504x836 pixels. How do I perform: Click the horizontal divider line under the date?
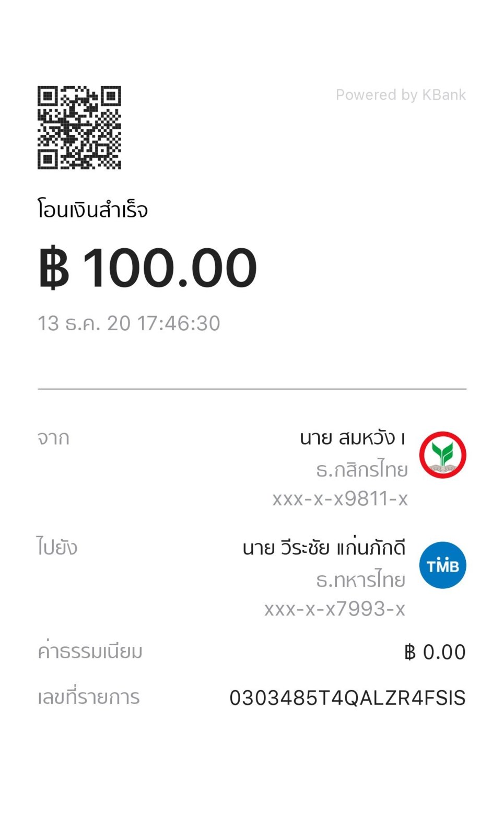(x=252, y=389)
